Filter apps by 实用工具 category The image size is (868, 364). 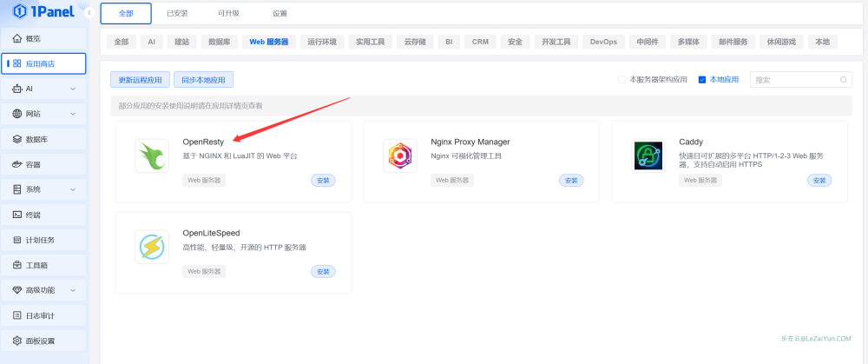click(x=371, y=42)
